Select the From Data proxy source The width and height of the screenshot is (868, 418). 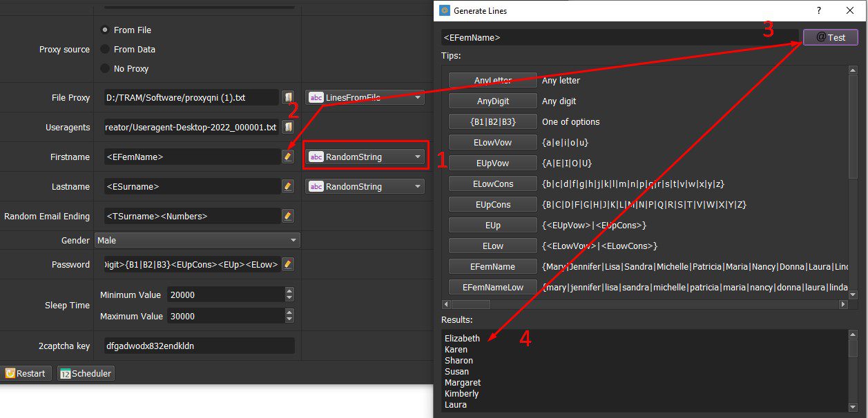point(128,49)
